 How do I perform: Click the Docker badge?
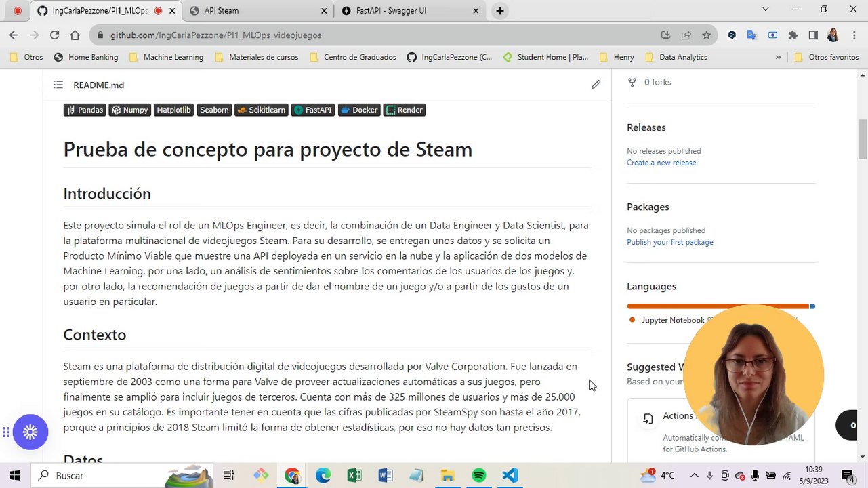point(359,110)
